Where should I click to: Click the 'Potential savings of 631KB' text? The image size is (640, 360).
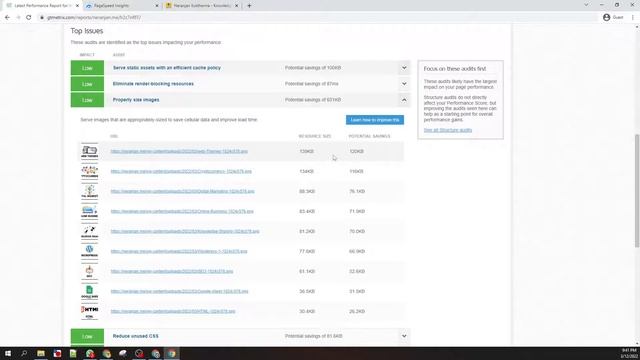pyautogui.click(x=313, y=100)
